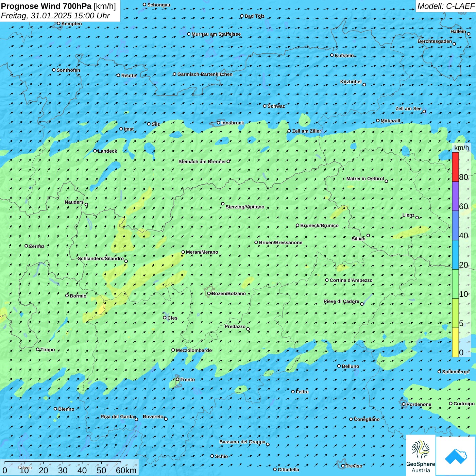Screen dimensions: 476x476
Task: Click the 'Schongau' label
Action: 159,5
